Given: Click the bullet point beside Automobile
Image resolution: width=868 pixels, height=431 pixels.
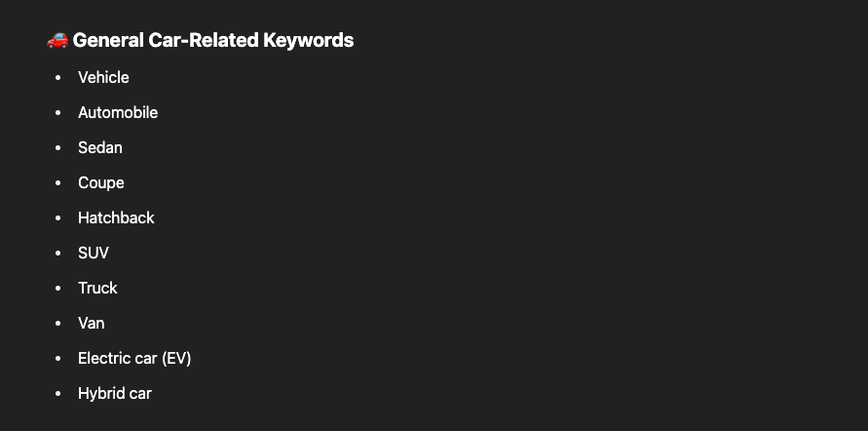Looking at the screenshot, I should click(58, 112).
